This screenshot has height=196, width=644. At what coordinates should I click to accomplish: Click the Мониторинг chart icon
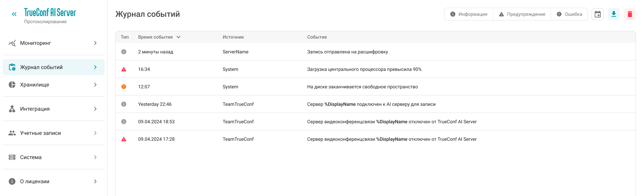click(12, 43)
